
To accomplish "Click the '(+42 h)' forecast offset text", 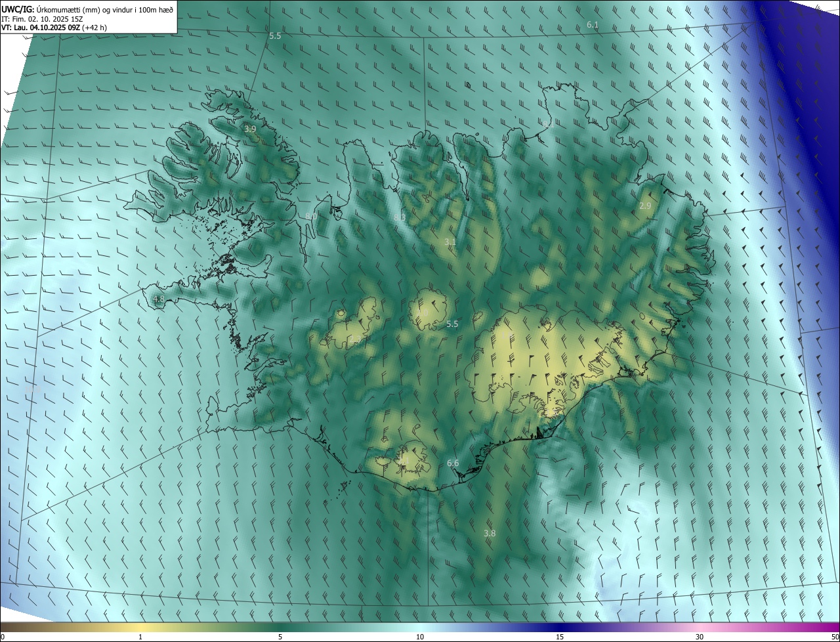I will pyautogui.click(x=94, y=28).
